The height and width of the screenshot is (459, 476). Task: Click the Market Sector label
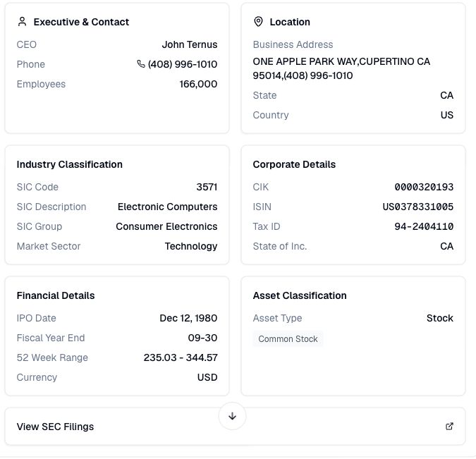click(x=49, y=246)
